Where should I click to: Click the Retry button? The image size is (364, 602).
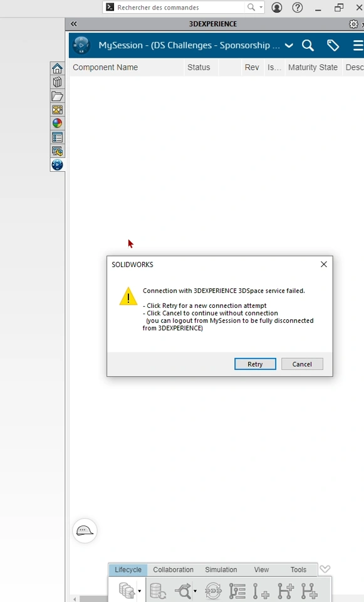tap(255, 364)
